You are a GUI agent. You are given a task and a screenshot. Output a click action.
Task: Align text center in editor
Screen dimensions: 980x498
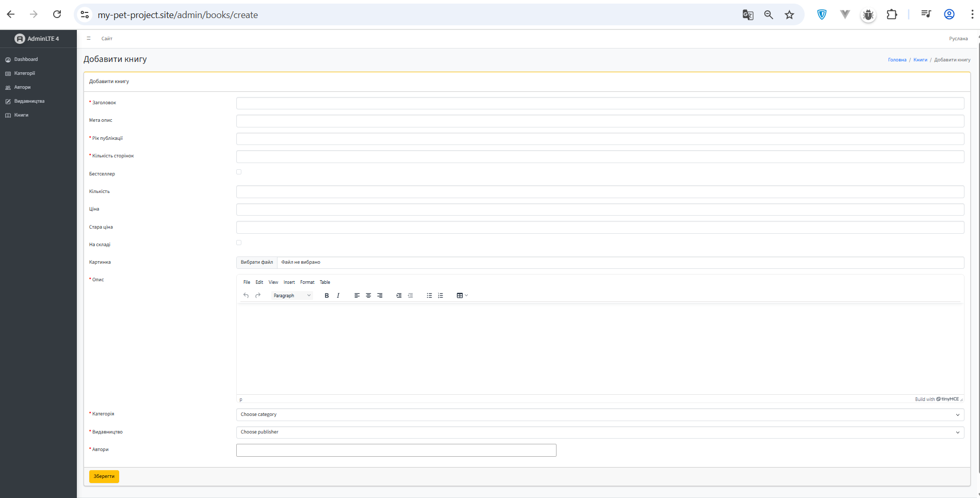(368, 296)
